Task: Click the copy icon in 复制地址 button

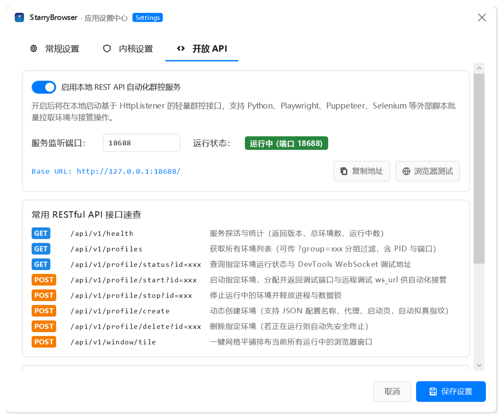Action: pyautogui.click(x=344, y=171)
